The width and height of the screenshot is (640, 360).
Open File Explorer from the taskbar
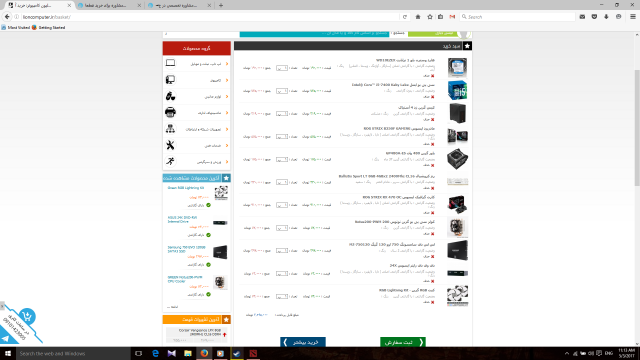coord(188,353)
